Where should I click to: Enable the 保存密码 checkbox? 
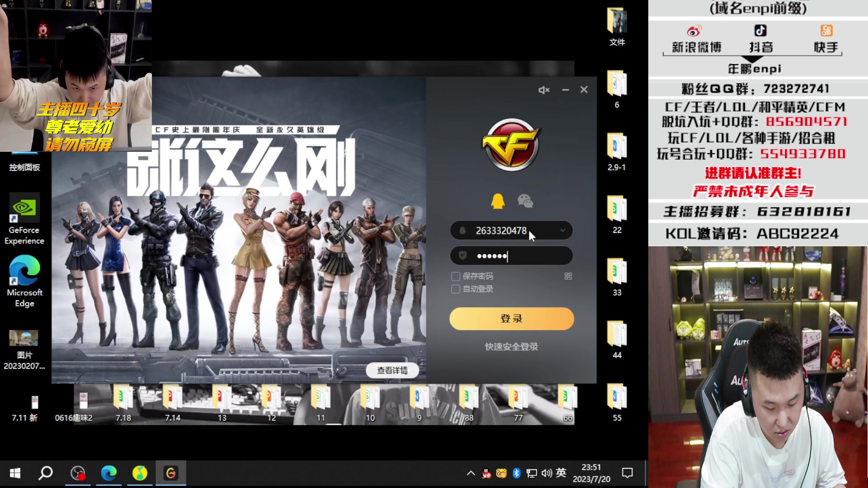coord(456,276)
